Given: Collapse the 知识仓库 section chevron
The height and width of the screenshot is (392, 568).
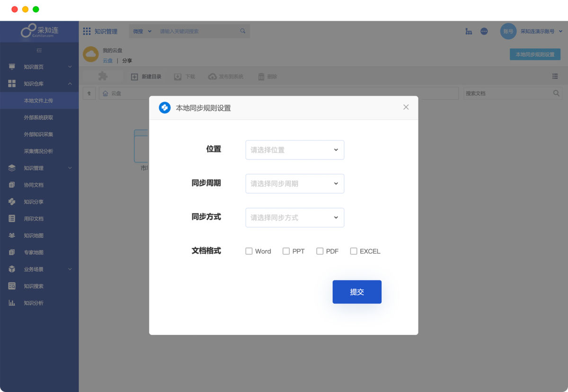Looking at the screenshot, I should pyautogui.click(x=70, y=84).
